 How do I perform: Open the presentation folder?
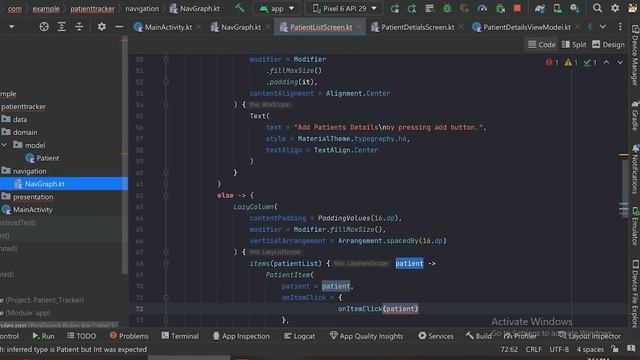pos(28,197)
